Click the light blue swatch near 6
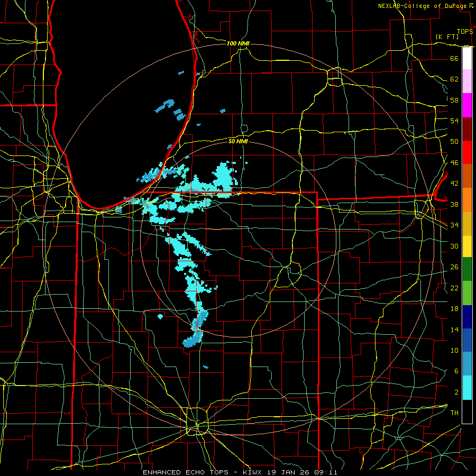Viewport: 476px width, 476px height. [467, 364]
